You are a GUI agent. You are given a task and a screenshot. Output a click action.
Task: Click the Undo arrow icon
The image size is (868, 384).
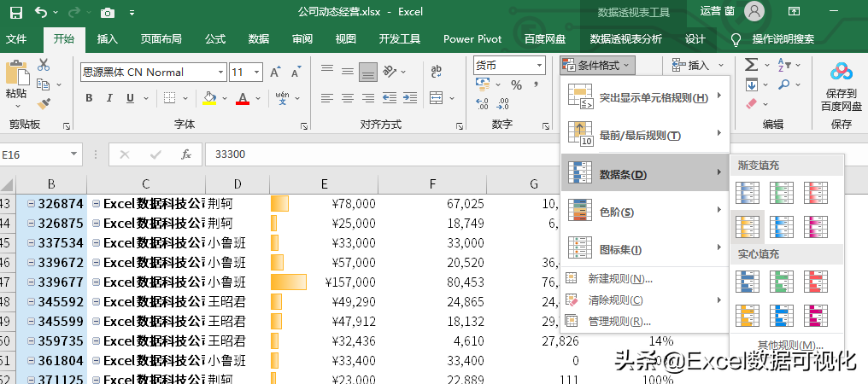(x=41, y=12)
